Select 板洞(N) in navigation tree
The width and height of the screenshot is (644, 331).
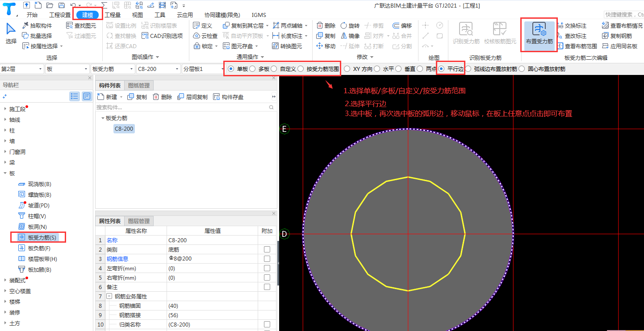32,227
